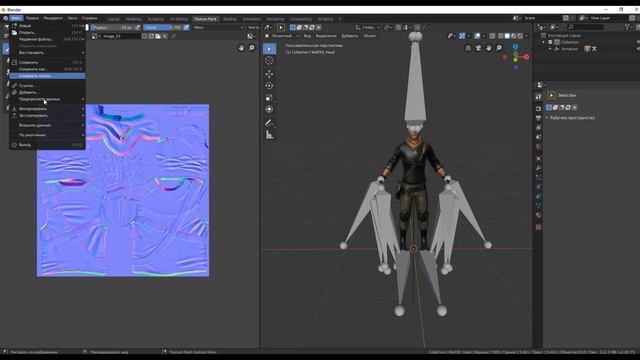Select the Annotate pencil tool in the viewport toolbar
Viewport: 640px width, 360px height.
tap(269, 122)
